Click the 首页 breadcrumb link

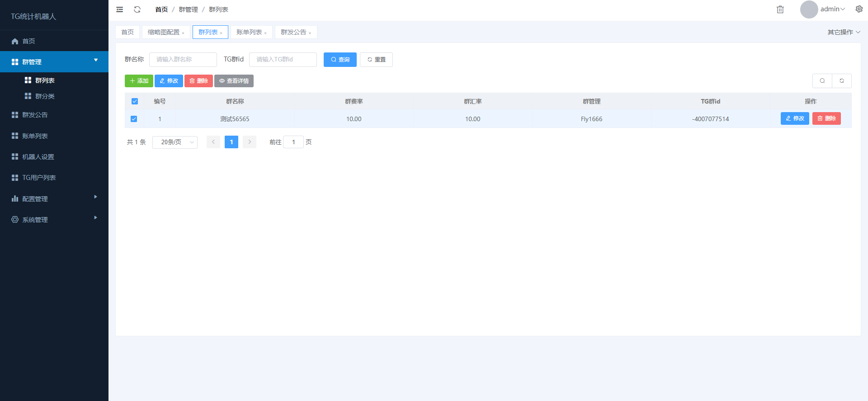pyautogui.click(x=161, y=9)
